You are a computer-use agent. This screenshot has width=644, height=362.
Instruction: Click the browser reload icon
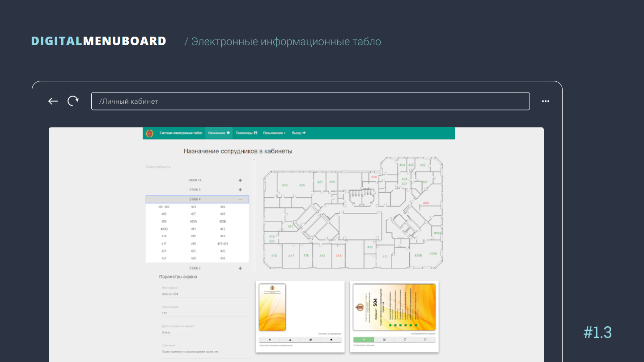tap(73, 101)
